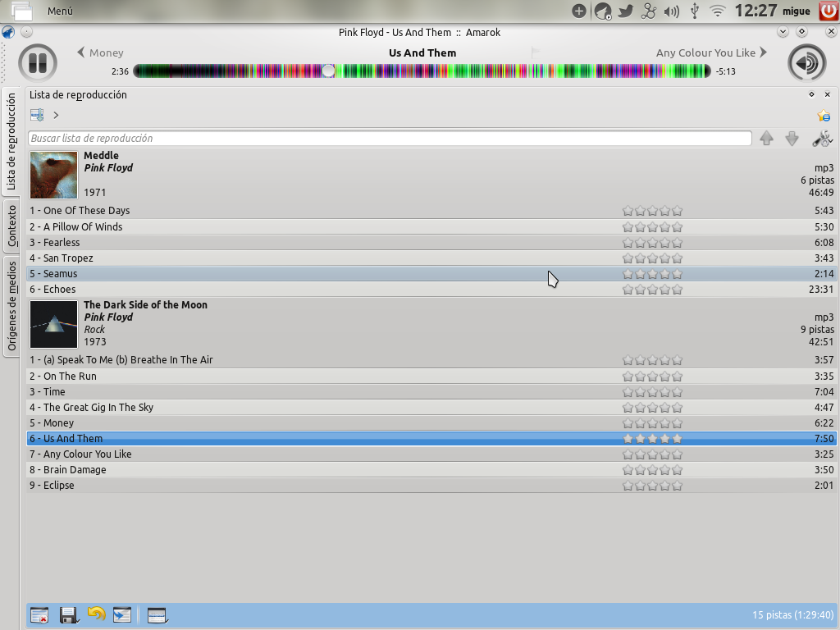Go to next search result arrow
This screenshot has width=840, height=630.
(x=792, y=138)
